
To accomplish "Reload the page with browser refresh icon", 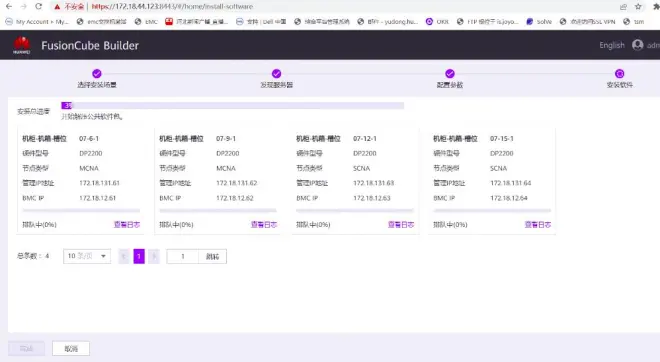I will pyautogui.click(x=38, y=6).
